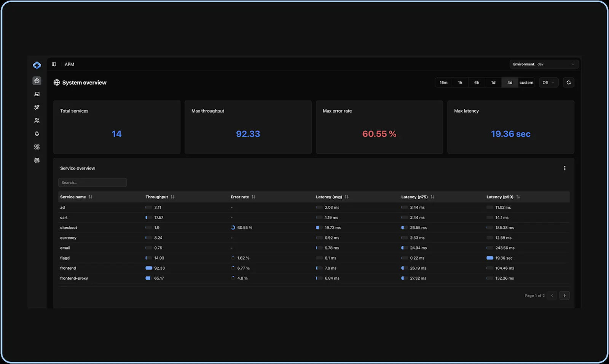
Task: Sort by Latency (p99) column arrows
Action: point(518,197)
